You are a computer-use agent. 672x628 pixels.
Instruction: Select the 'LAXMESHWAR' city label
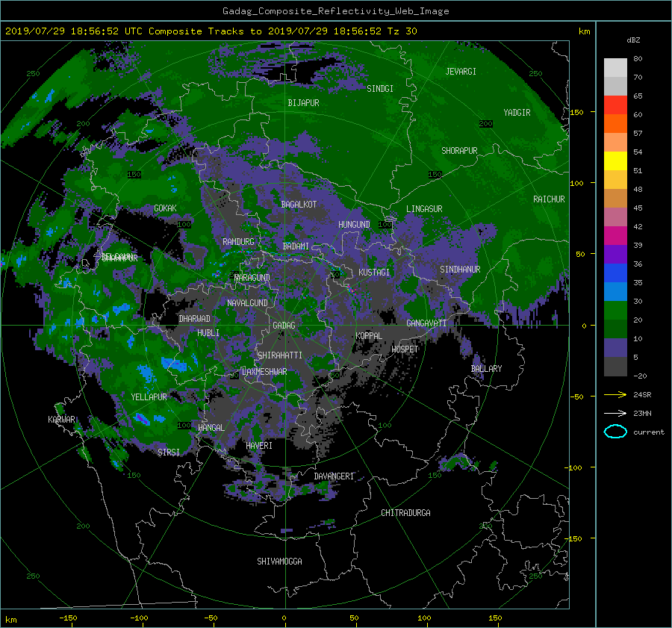[264, 372]
